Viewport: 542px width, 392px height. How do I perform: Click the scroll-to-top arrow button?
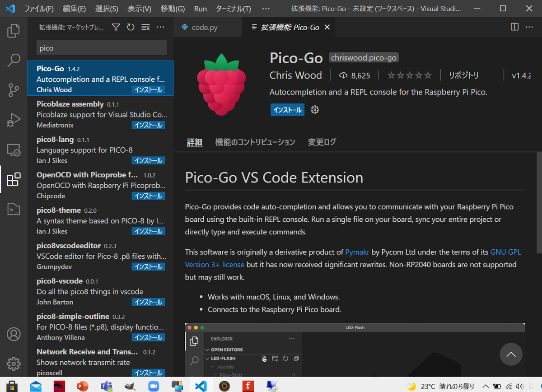tap(511, 355)
